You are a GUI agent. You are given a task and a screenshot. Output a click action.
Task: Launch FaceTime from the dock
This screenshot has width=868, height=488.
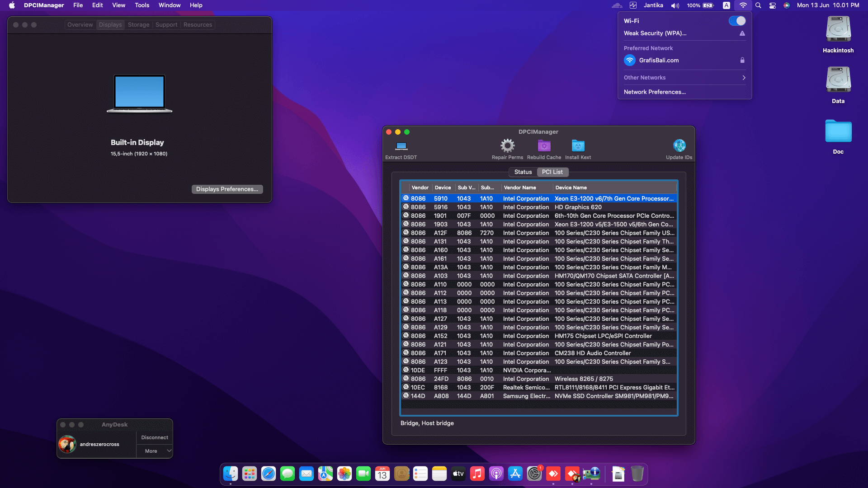pos(363,474)
